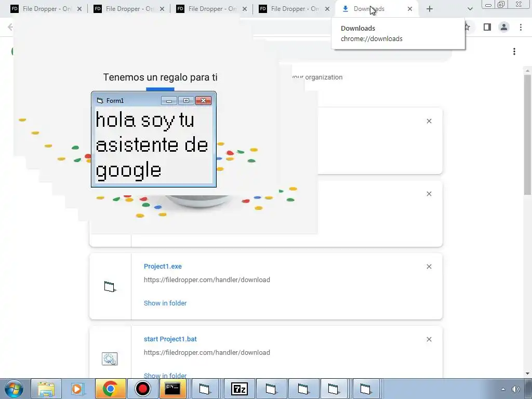
Task: Open Windows Media Player from taskbar
Action: (x=77, y=389)
